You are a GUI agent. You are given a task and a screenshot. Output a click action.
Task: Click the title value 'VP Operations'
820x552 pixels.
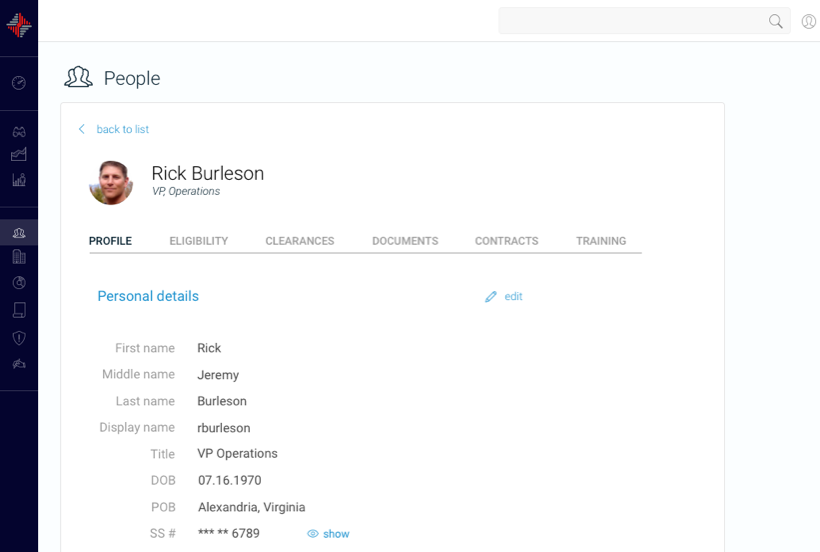click(x=237, y=454)
